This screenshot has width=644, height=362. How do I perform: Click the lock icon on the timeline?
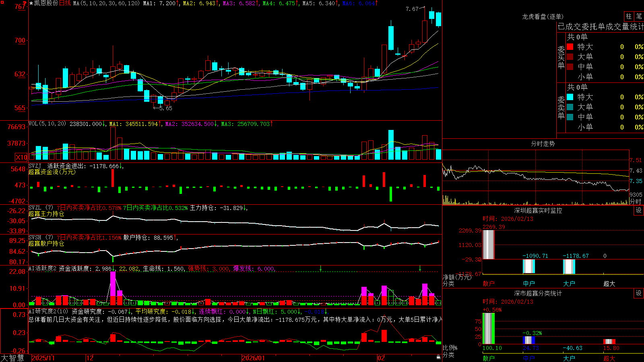pos(438,357)
